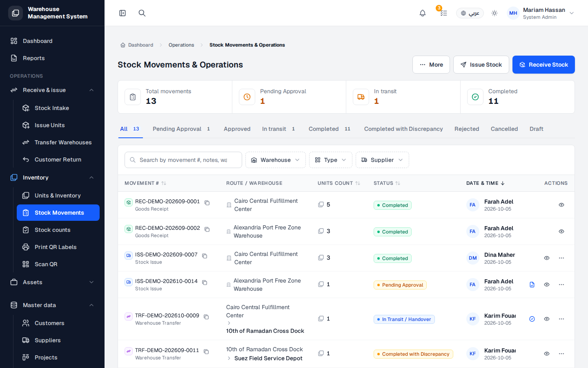
Task: View details of ISS-DEMO-202609-0007
Action: [x=547, y=258]
